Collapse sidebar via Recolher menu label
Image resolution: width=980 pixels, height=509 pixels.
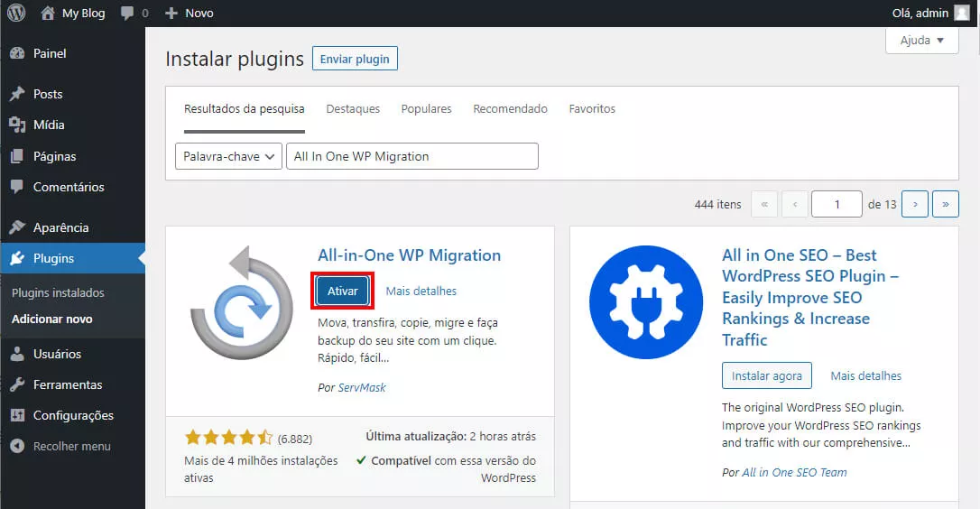tap(72, 446)
